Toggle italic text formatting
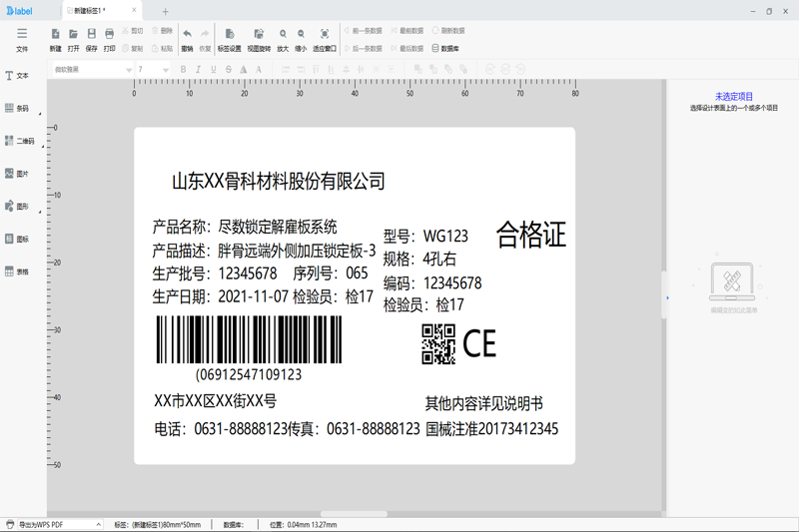The height and width of the screenshot is (532, 799). pyautogui.click(x=199, y=69)
